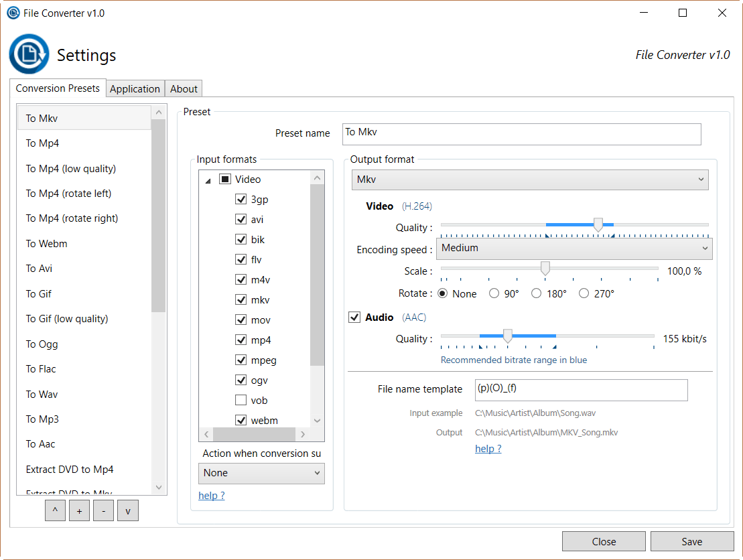Add new preset with + button
This screenshot has height=560, width=743.
pos(79,511)
